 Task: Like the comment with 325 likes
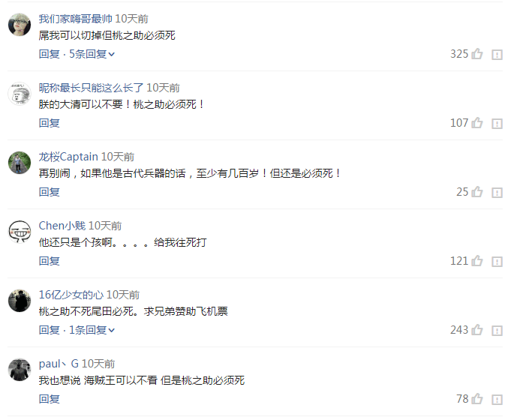pos(477,54)
